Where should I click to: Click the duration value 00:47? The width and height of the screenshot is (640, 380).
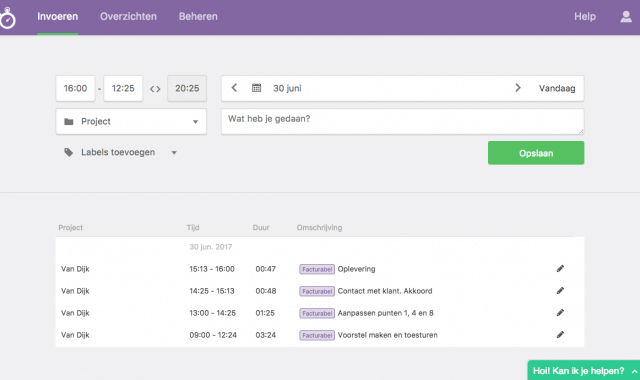(266, 269)
